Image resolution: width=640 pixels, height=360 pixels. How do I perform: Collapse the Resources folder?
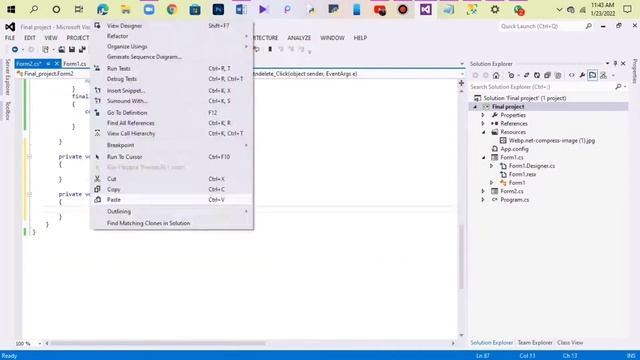coord(484,132)
